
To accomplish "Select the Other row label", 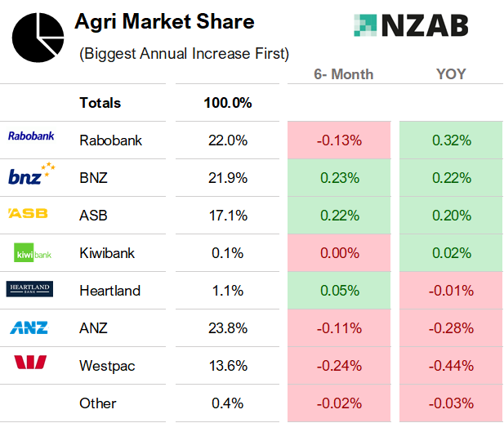I will point(97,403).
